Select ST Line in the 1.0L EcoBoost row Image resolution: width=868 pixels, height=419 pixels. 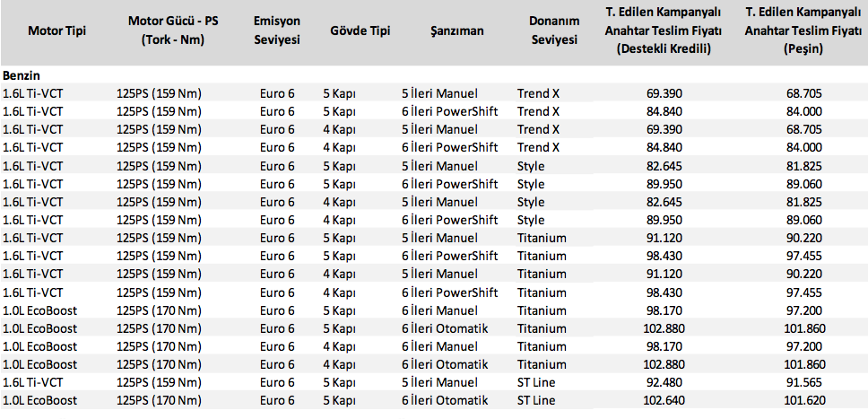(536, 401)
